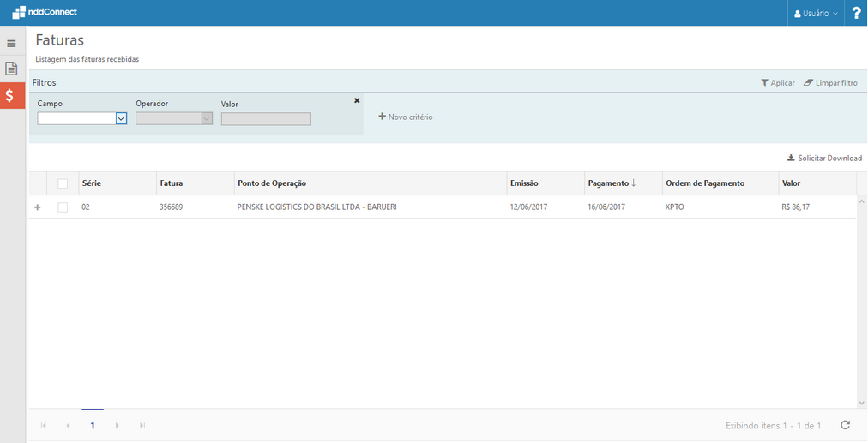The height and width of the screenshot is (443, 868).
Task: Open the Campo dropdown list
Action: click(x=121, y=119)
